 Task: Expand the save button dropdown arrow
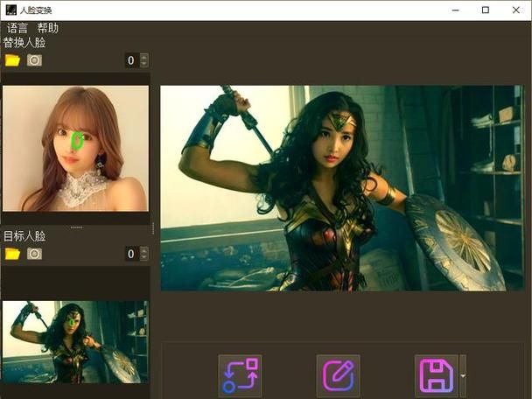point(463,377)
